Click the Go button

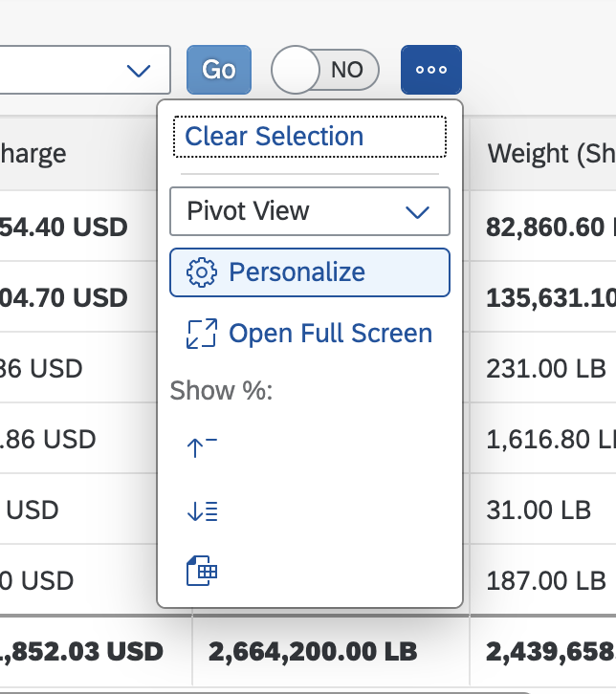tap(219, 70)
